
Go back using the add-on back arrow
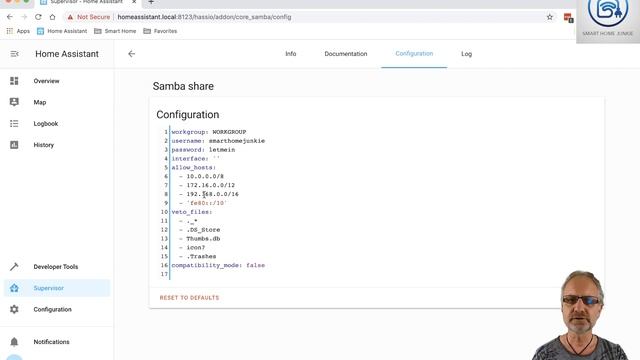click(x=131, y=54)
